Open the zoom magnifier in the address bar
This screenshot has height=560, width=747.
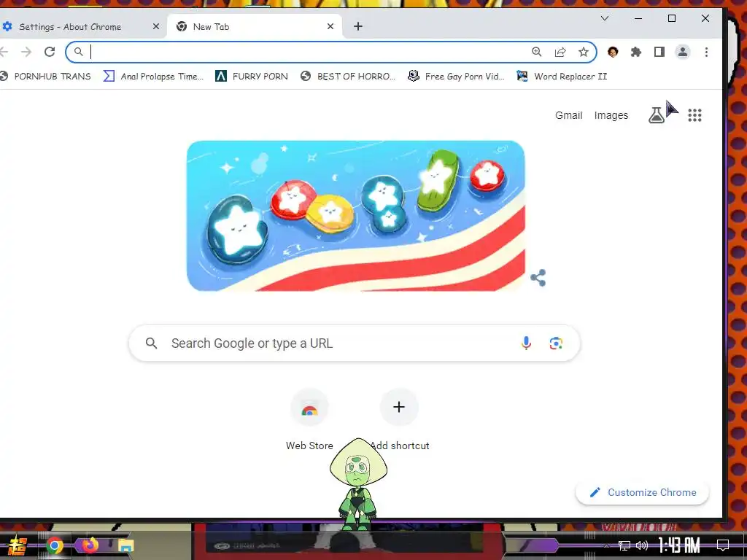[x=537, y=52]
